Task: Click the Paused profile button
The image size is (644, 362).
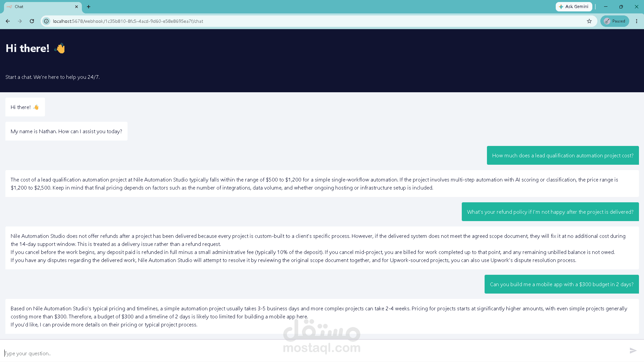Action: [x=615, y=21]
